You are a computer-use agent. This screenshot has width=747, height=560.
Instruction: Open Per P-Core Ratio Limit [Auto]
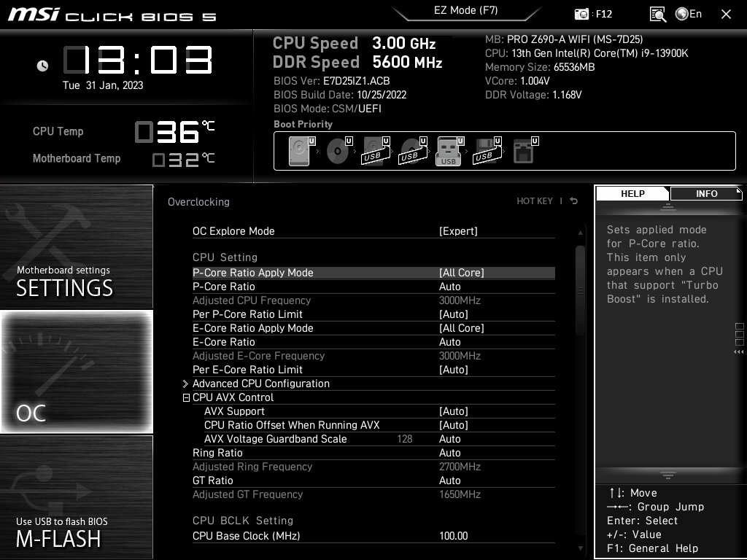coord(373,314)
